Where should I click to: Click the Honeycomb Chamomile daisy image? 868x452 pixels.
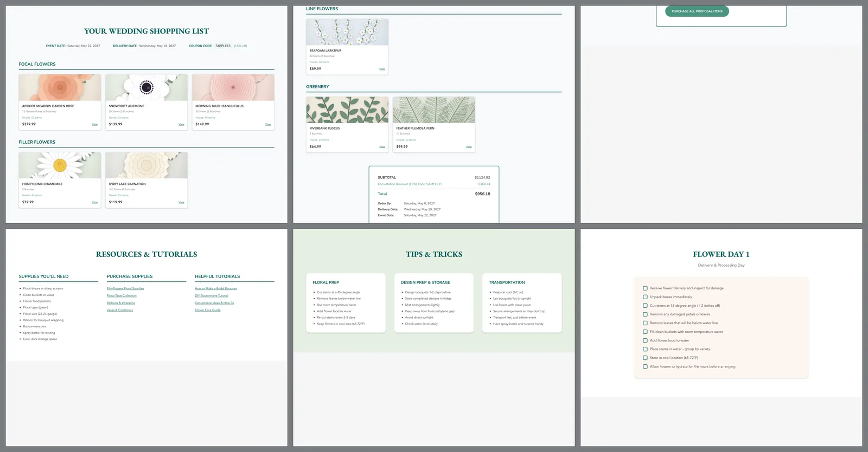tap(60, 165)
